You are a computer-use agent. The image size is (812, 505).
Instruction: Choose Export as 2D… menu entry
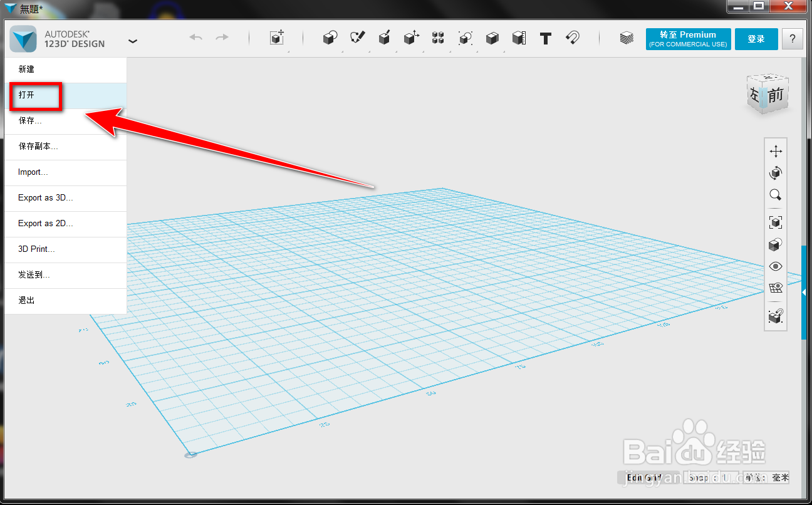click(x=65, y=224)
